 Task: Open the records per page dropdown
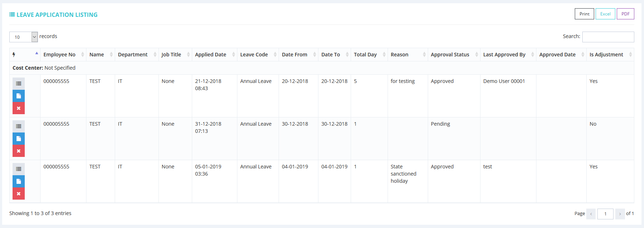(x=24, y=37)
